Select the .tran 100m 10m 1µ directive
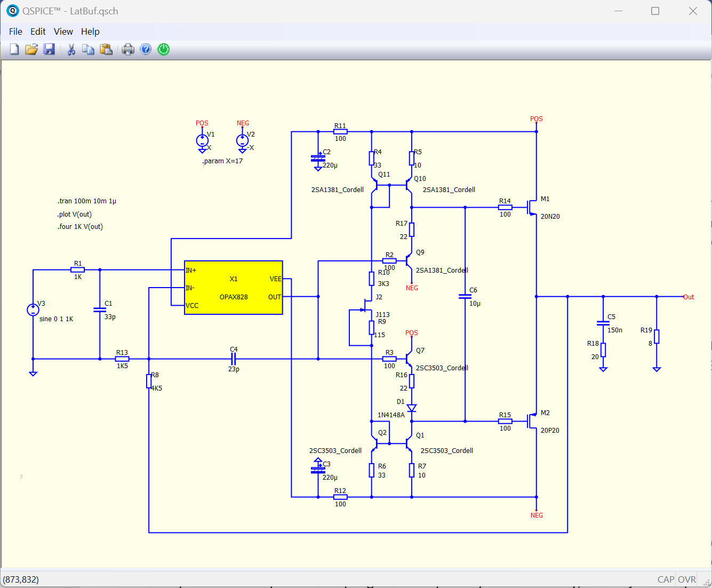This screenshot has height=588, width=712. click(87, 201)
